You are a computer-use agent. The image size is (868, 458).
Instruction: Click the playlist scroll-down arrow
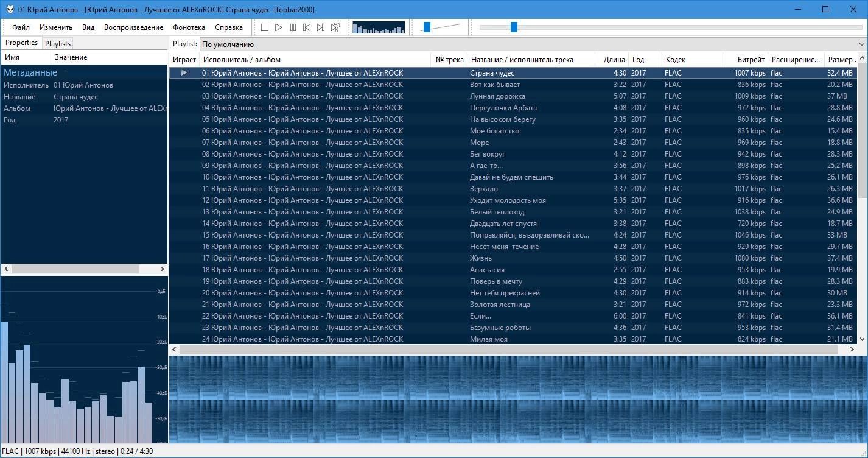pos(863,339)
